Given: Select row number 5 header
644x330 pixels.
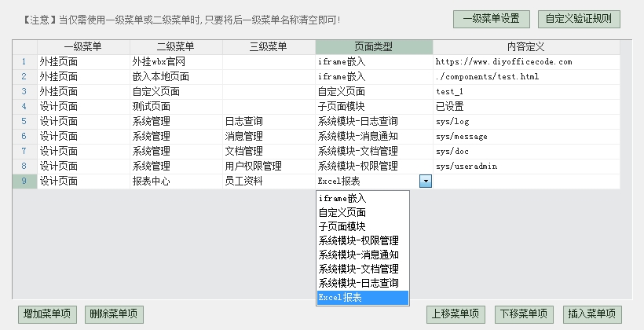Looking at the screenshot, I should 24,121.
